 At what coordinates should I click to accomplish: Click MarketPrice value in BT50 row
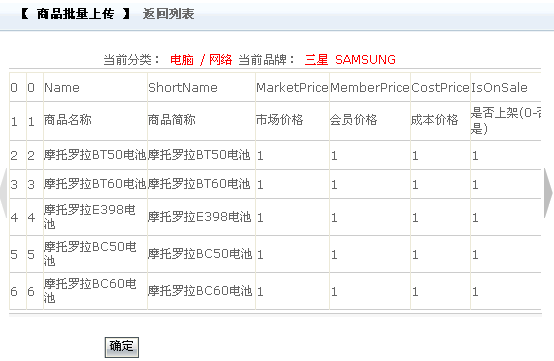[260, 156]
